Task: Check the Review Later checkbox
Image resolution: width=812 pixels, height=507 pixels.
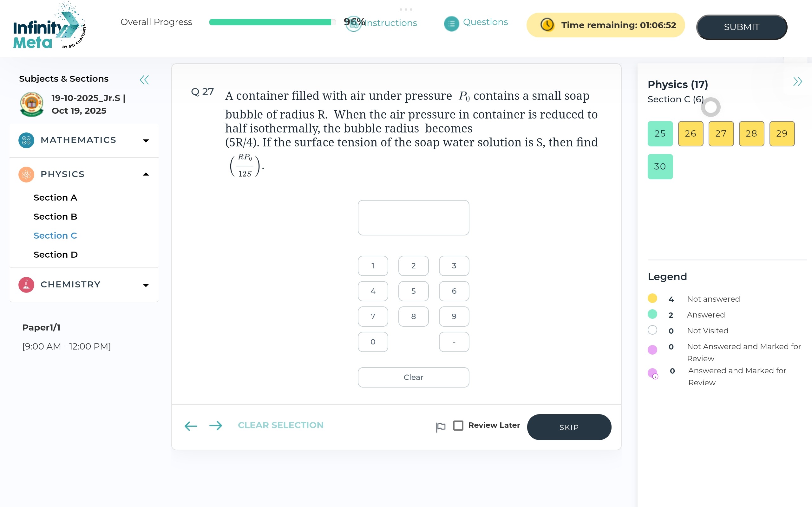Action: pyautogui.click(x=458, y=426)
